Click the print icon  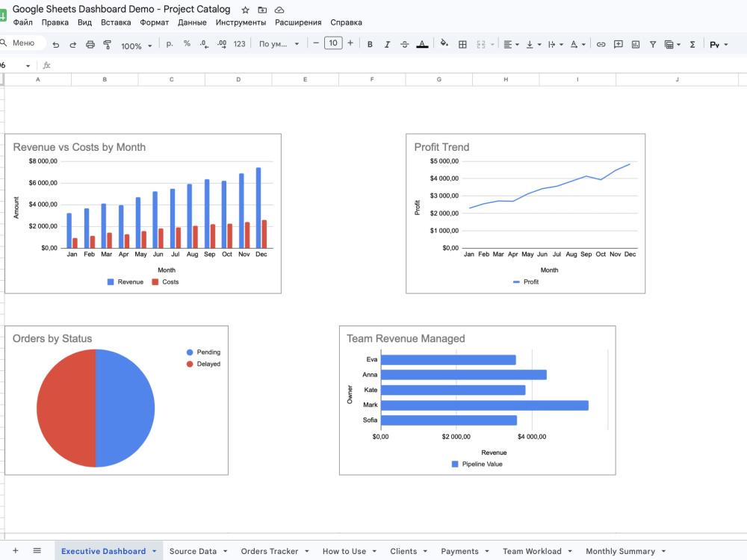pos(90,44)
